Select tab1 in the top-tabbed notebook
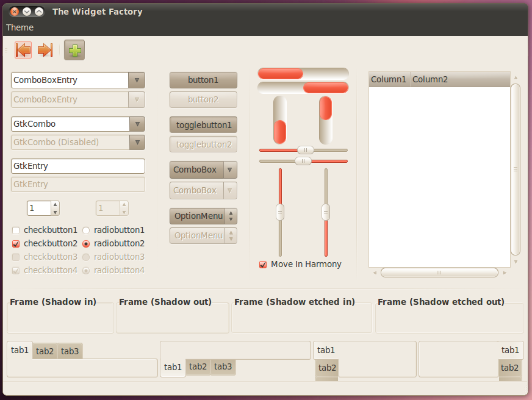 pos(20,350)
